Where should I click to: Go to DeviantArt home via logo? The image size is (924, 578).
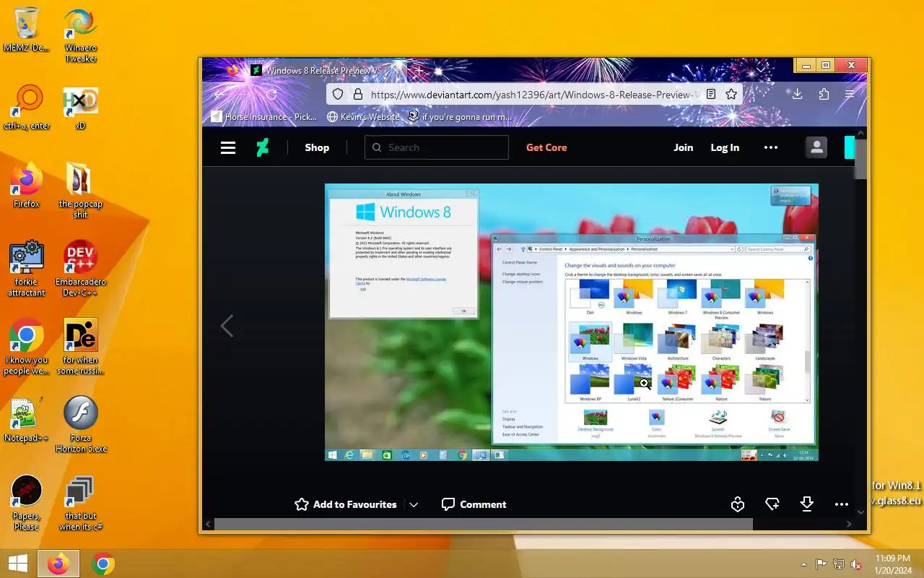(263, 147)
